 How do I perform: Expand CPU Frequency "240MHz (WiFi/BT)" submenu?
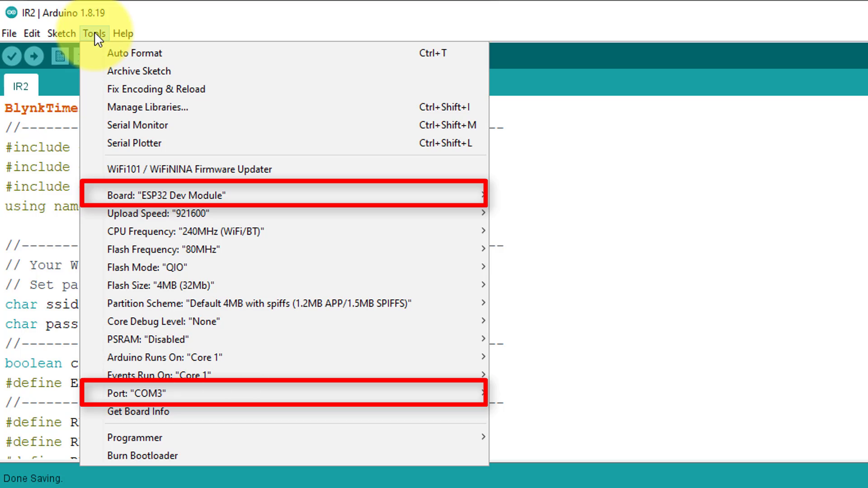284,231
